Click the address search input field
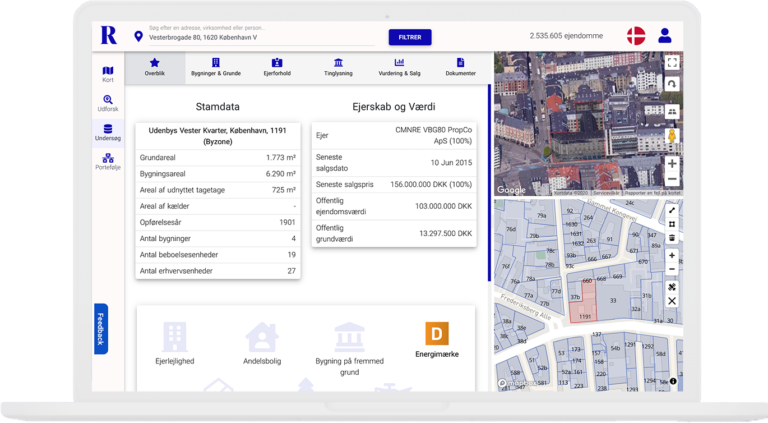Screen dimensions: 768x423 (x=260, y=37)
